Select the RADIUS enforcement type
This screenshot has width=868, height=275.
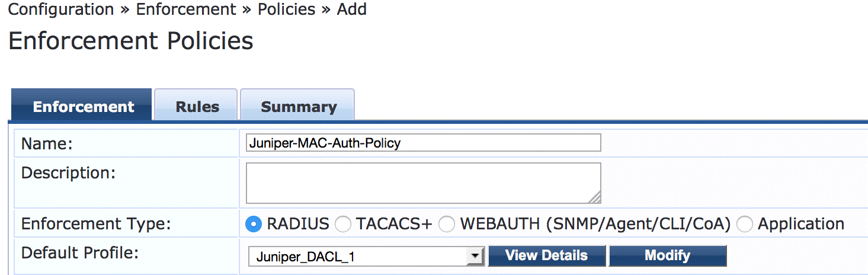tap(254, 224)
